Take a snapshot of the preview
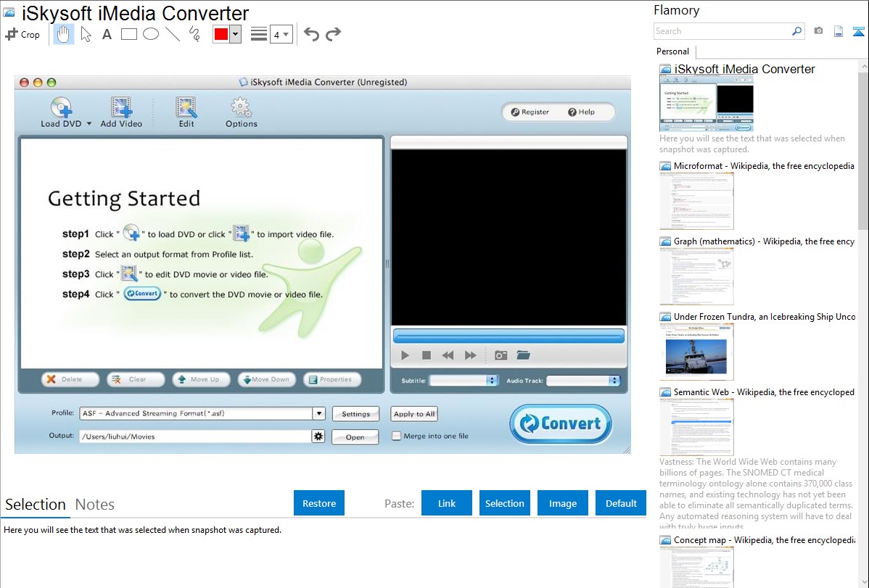 tap(501, 355)
